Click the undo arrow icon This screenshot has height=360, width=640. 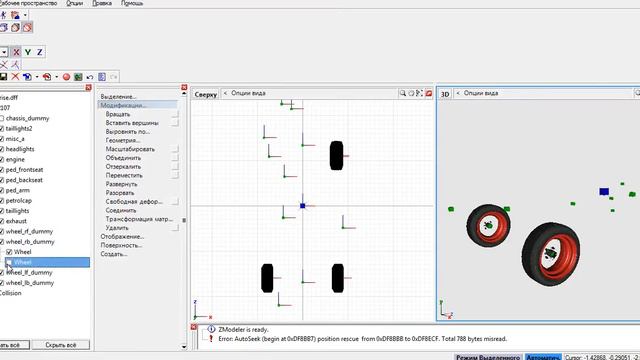point(90,77)
